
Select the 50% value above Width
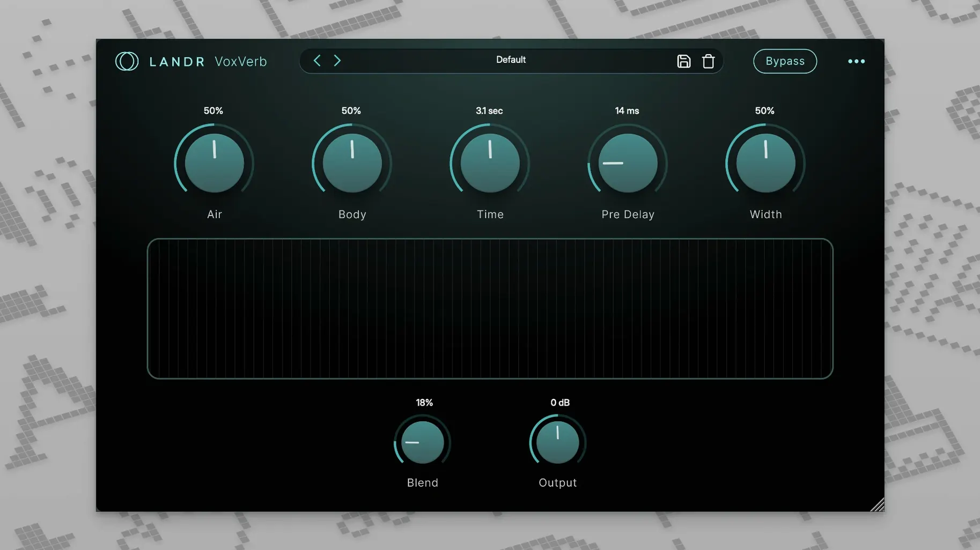tap(764, 111)
